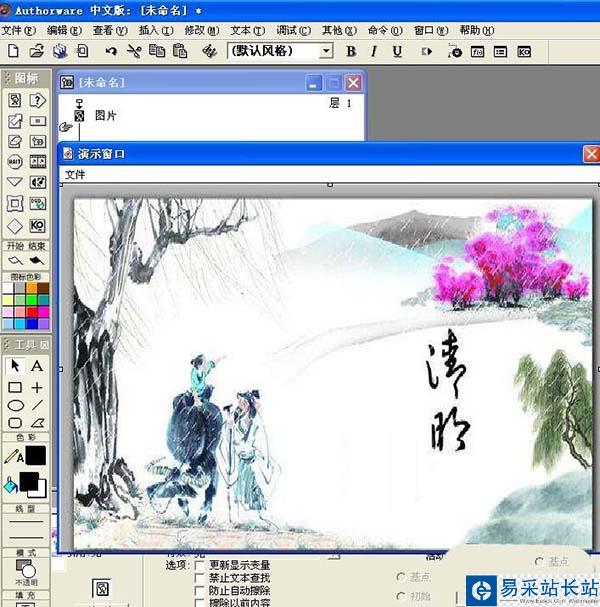
Task: Select the Digital Movie filmstrip icon
Action: click(x=38, y=161)
